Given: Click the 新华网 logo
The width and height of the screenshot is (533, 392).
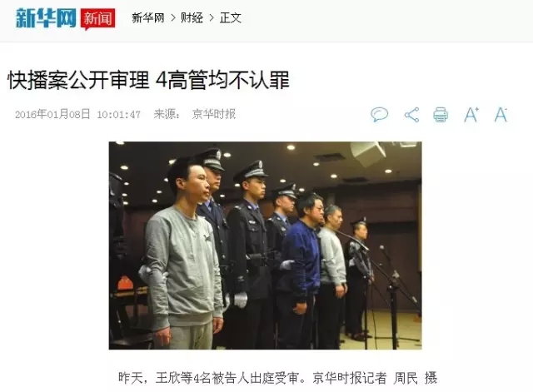Looking at the screenshot, I should pyautogui.click(x=46, y=18).
